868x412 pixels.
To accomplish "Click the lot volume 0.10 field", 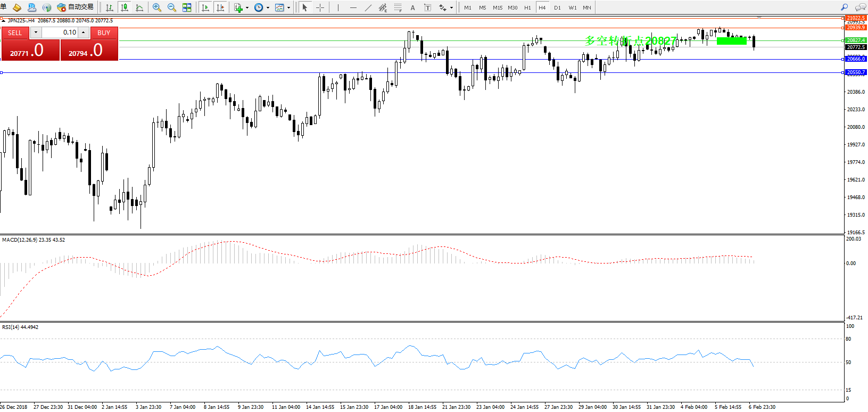I will [x=60, y=32].
